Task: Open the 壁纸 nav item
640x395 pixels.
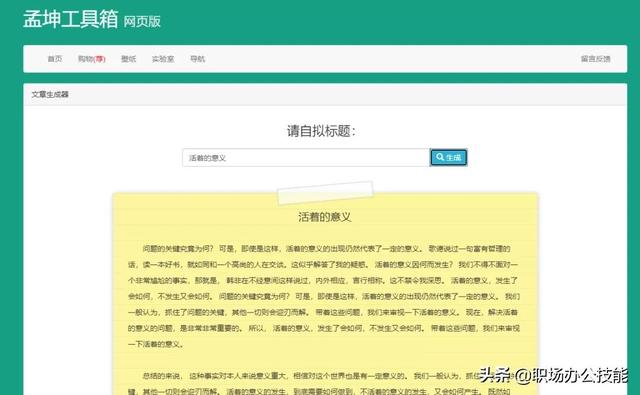Action: coord(129,59)
